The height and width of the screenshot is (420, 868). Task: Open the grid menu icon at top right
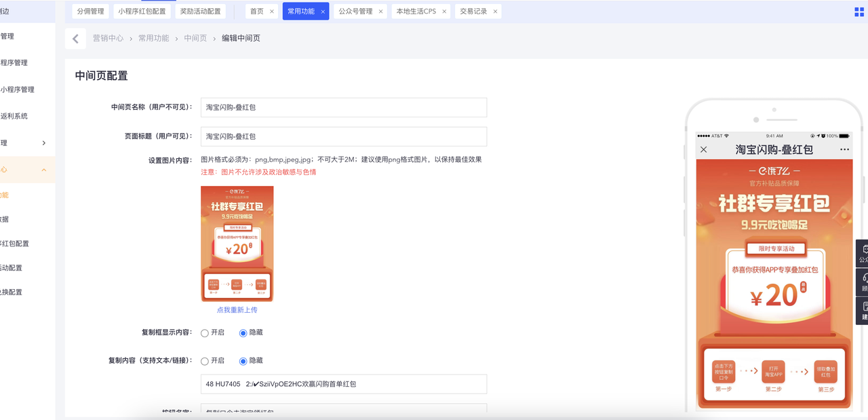click(859, 12)
